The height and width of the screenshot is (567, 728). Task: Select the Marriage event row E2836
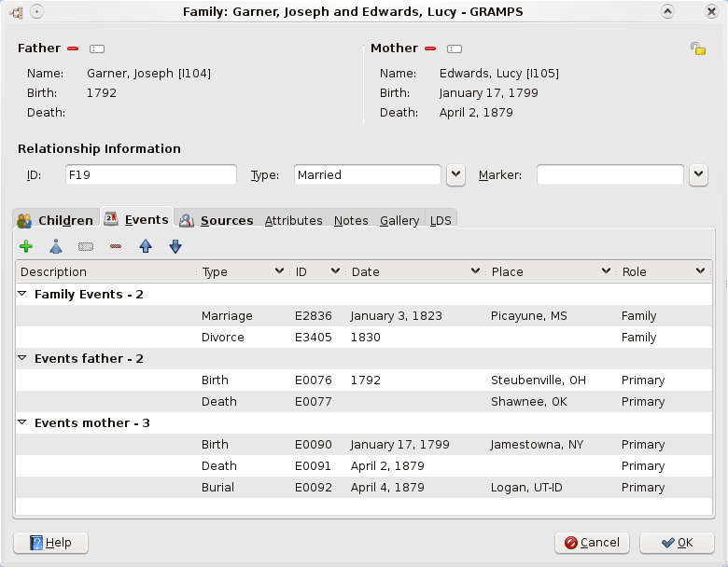coord(364,315)
